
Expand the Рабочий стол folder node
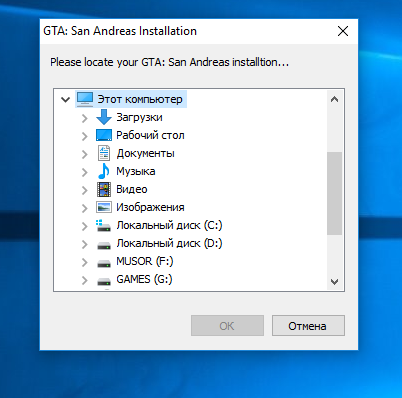tap(85, 136)
